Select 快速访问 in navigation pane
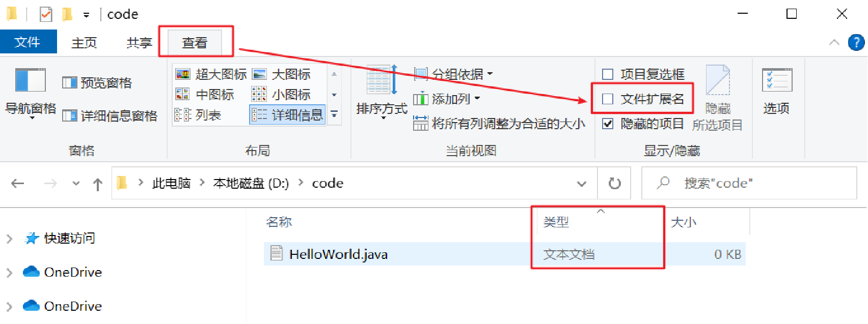The width and height of the screenshot is (868, 324). coord(69,238)
